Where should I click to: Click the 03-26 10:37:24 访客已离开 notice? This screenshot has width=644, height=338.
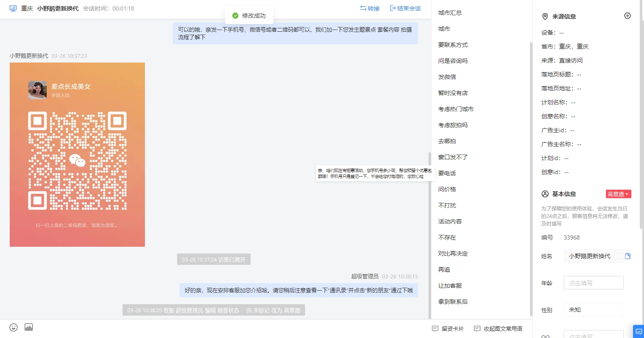[x=214, y=259]
